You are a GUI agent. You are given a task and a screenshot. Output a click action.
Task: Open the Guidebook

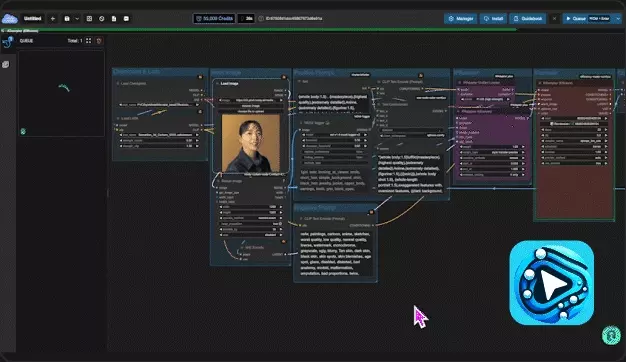(x=528, y=18)
